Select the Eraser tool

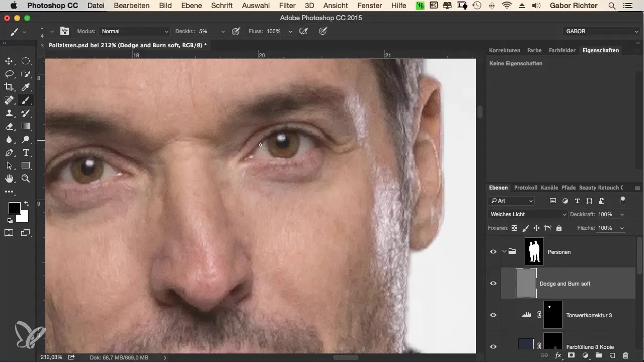point(9,127)
